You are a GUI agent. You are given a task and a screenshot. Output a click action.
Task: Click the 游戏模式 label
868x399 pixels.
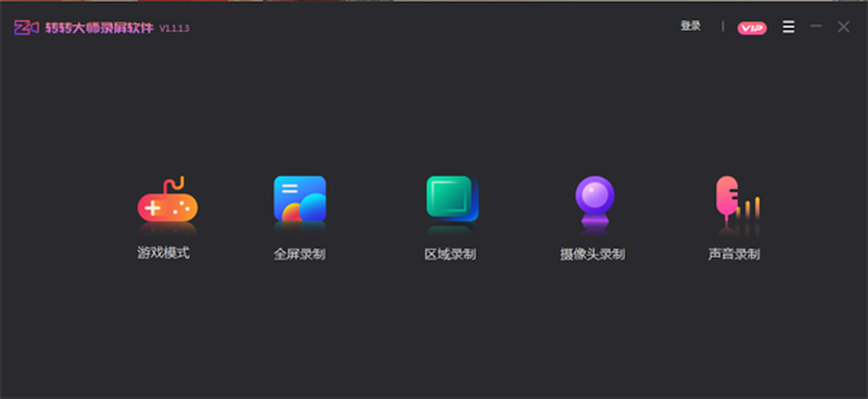163,253
